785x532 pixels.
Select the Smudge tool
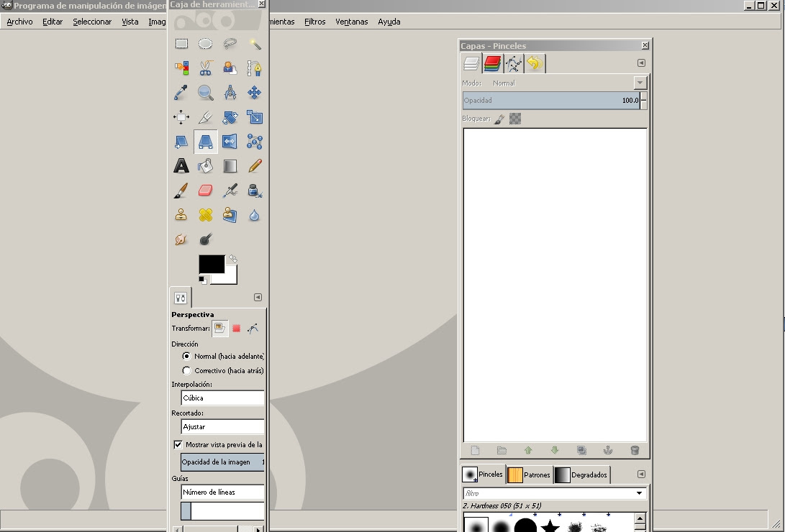click(181, 239)
